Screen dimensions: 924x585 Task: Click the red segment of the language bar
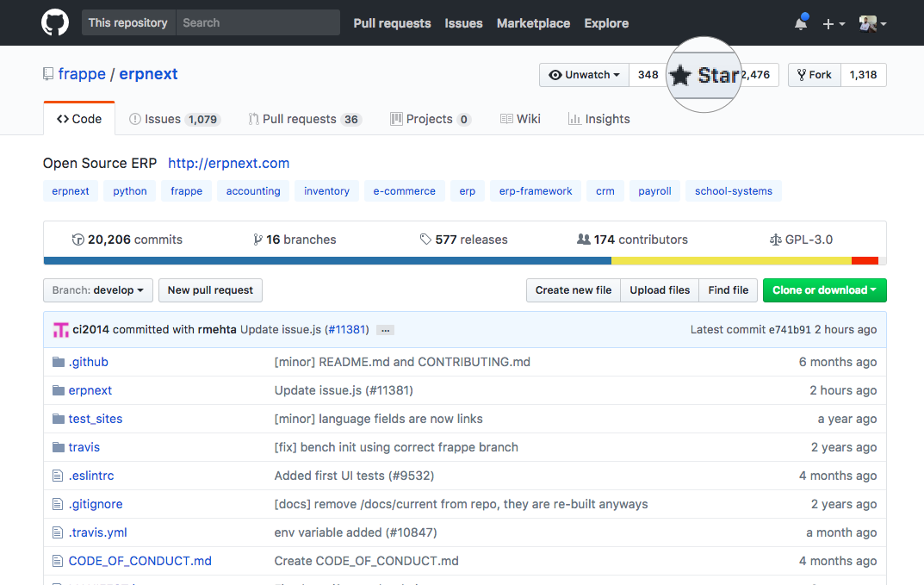click(865, 261)
